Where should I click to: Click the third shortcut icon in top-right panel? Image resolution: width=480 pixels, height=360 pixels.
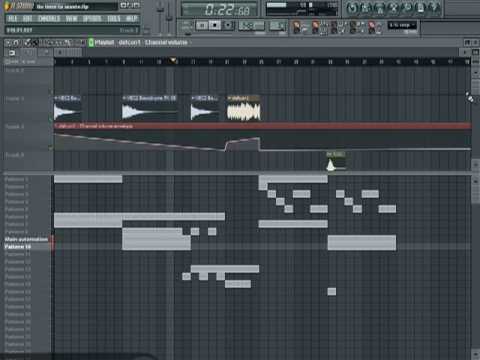[380, 8]
